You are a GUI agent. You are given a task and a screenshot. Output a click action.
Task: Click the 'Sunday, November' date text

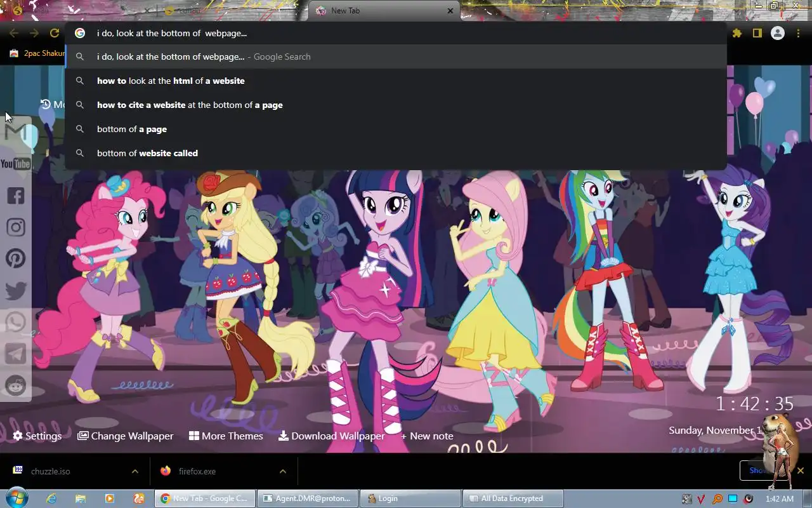(715, 430)
